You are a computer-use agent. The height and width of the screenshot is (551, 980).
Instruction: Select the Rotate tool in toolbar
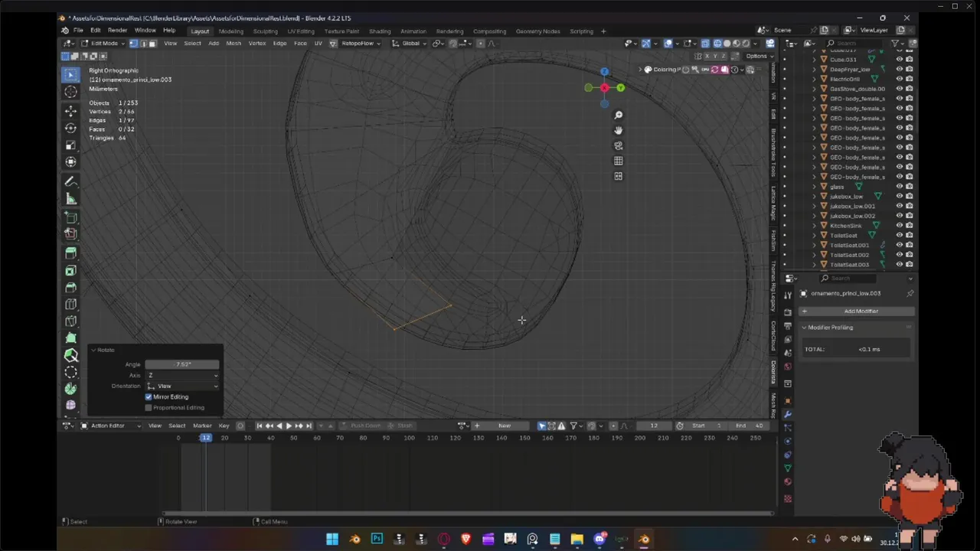tap(70, 129)
